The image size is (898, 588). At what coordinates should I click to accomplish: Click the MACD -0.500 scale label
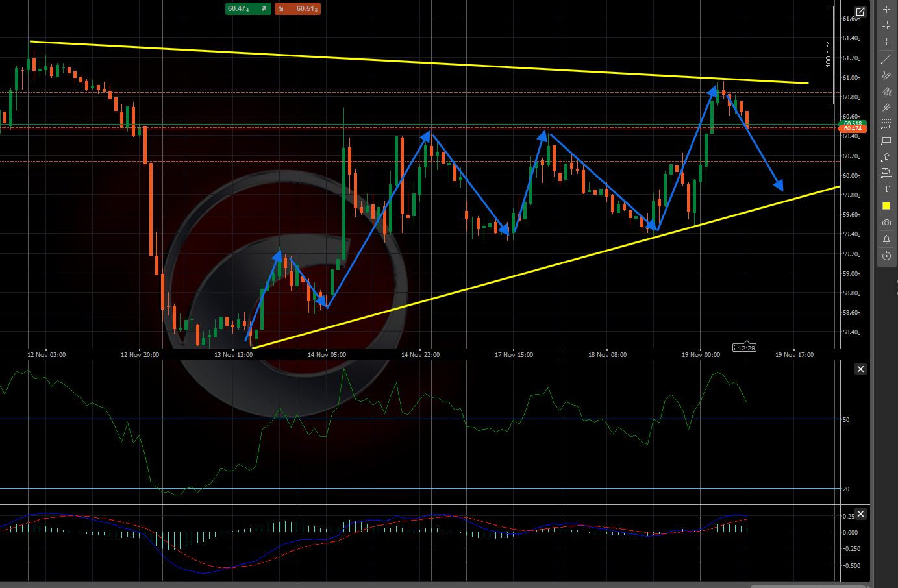click(x=850, y=566)
